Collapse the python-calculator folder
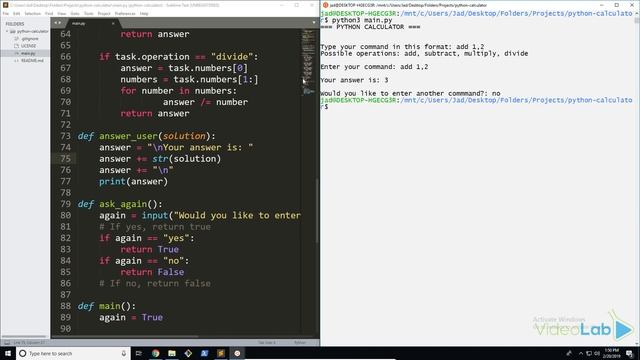The image size is (640, 360). tap(7, 31)
